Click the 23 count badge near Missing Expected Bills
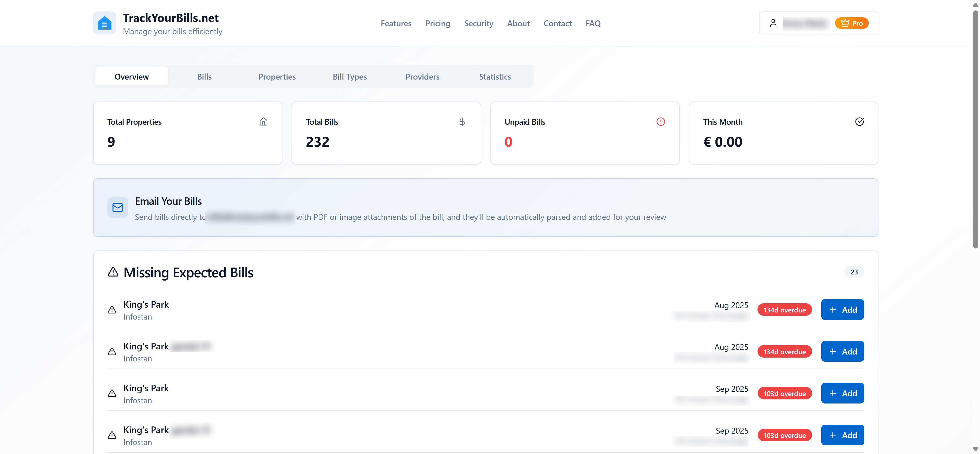 click(854, 272)
